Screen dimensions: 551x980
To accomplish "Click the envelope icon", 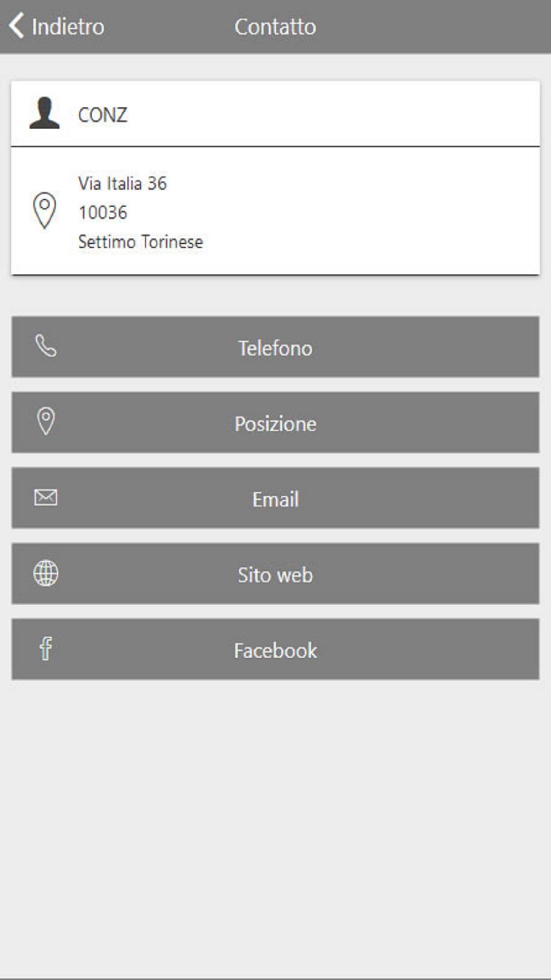I will point(46,498).
